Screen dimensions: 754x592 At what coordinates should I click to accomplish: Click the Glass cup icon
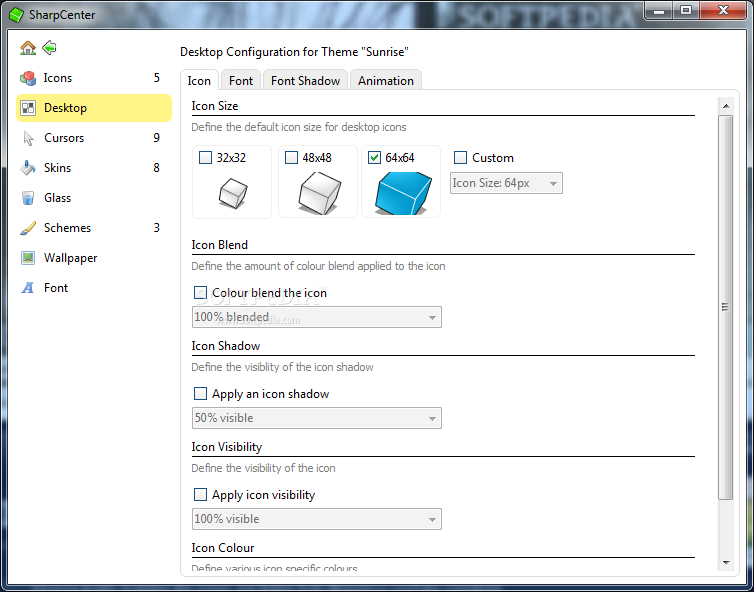28,198
